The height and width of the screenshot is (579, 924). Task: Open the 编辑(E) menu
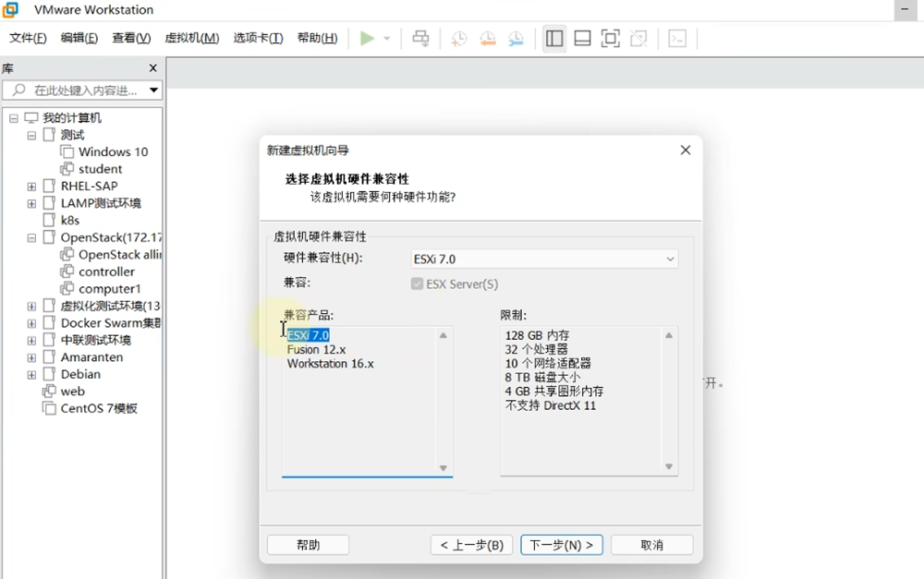(79, 38)
